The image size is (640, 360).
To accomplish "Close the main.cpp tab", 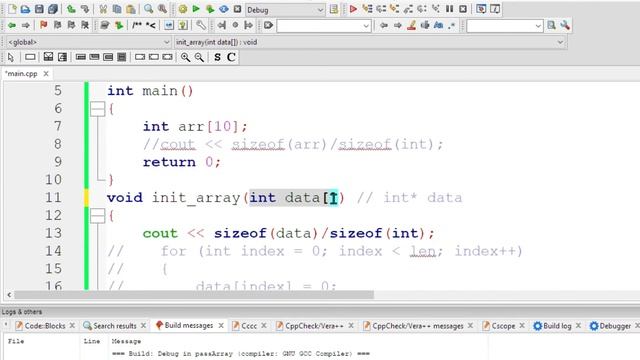I will pos(46,73).
